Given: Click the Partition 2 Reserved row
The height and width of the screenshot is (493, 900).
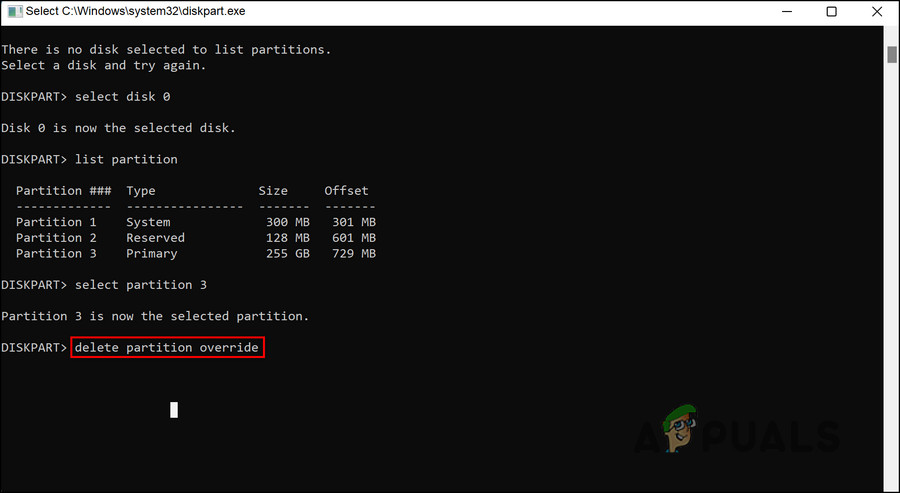Looking at the screenshot, I should (x=196, y=238).
